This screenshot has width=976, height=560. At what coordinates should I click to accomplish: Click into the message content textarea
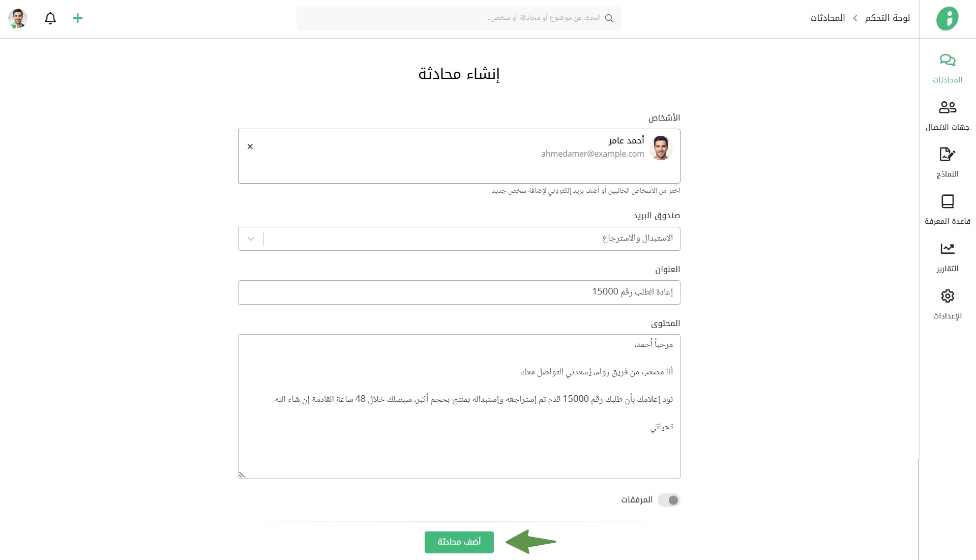pos(459,448)
